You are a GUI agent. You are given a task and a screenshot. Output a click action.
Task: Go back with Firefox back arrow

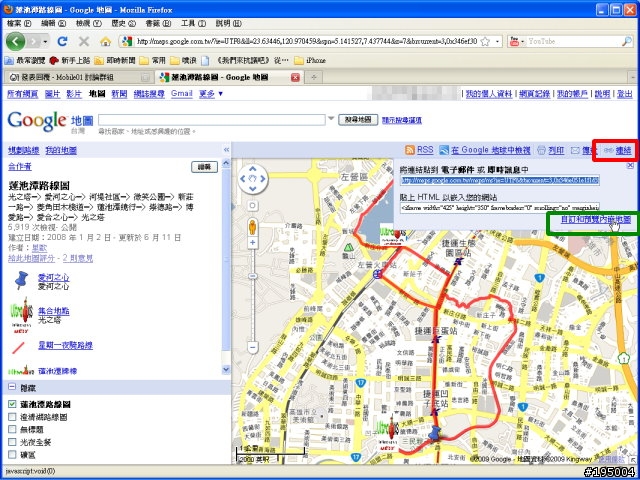pyautogui.click(x=16, y=41)
